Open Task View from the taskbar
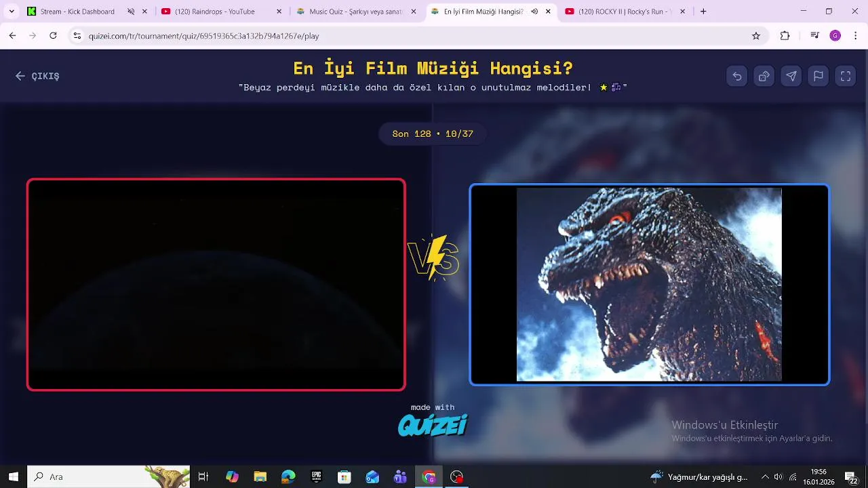The image size is (868, 488). [x=203, y=476]
